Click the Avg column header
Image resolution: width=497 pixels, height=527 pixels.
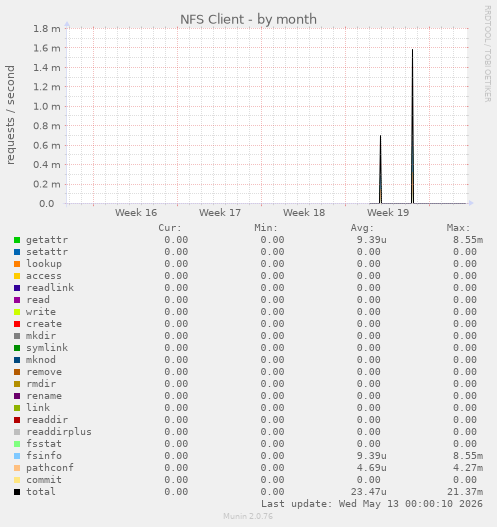click(x=362, y=228)
